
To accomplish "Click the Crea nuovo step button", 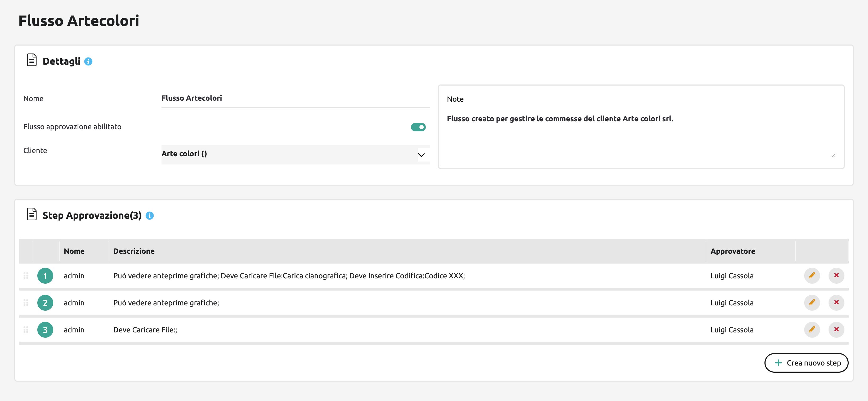I will pos(806,363).
